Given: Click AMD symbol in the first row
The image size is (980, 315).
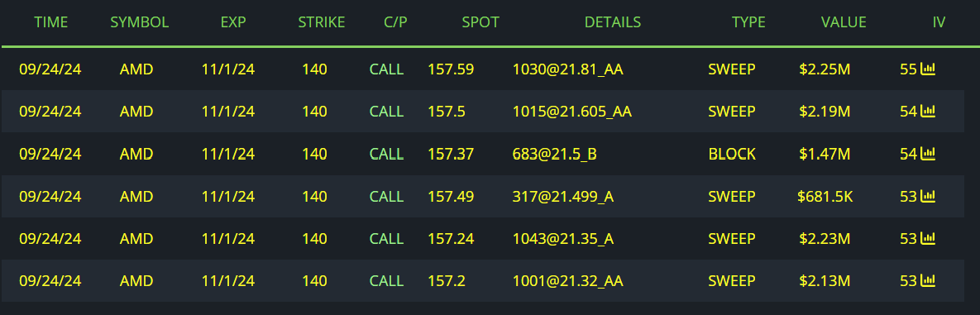Looking at the screenshot, I should click(136, 69).
